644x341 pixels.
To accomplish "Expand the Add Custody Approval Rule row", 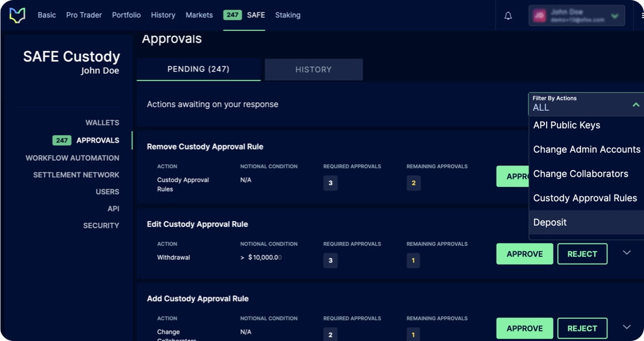I will point(626,327).
